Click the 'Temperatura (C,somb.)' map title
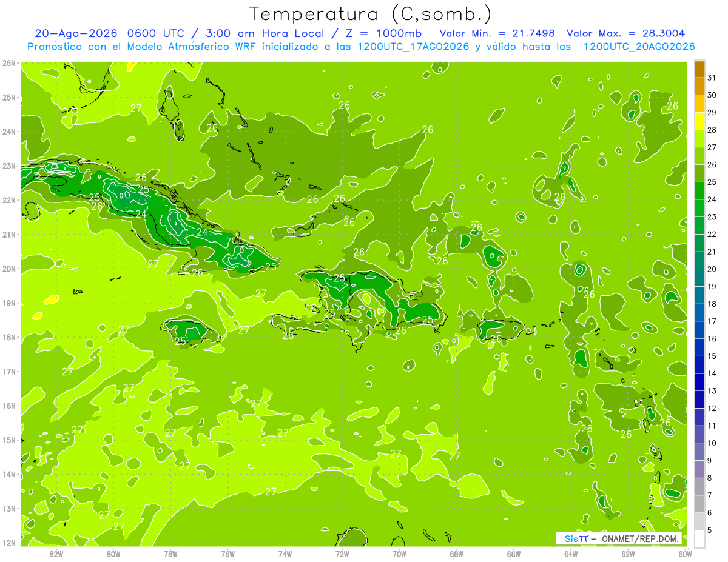The width and height of the screenshot is (728, 562). click(x=370, y=14)
